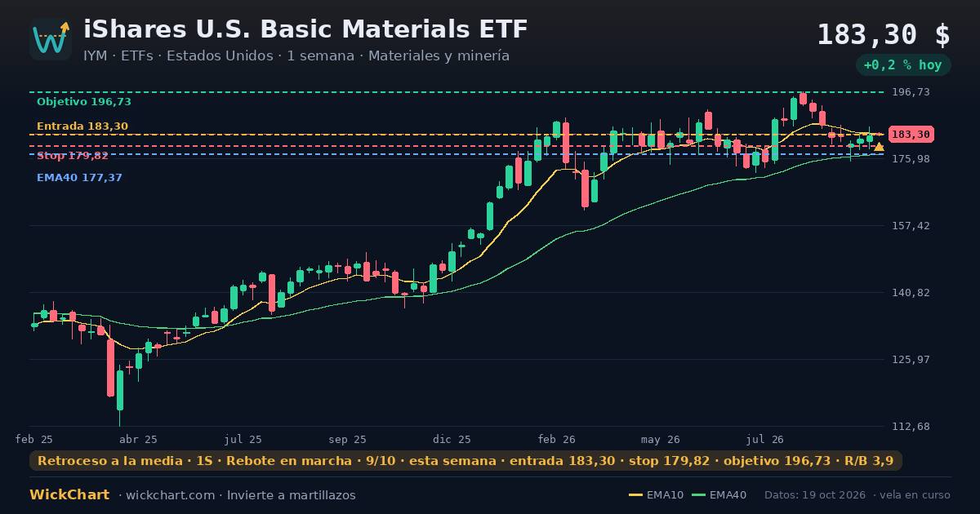Click the 157,42 price axis value
Viewport: 980px width, 514px height.
(x=911, y=225)
